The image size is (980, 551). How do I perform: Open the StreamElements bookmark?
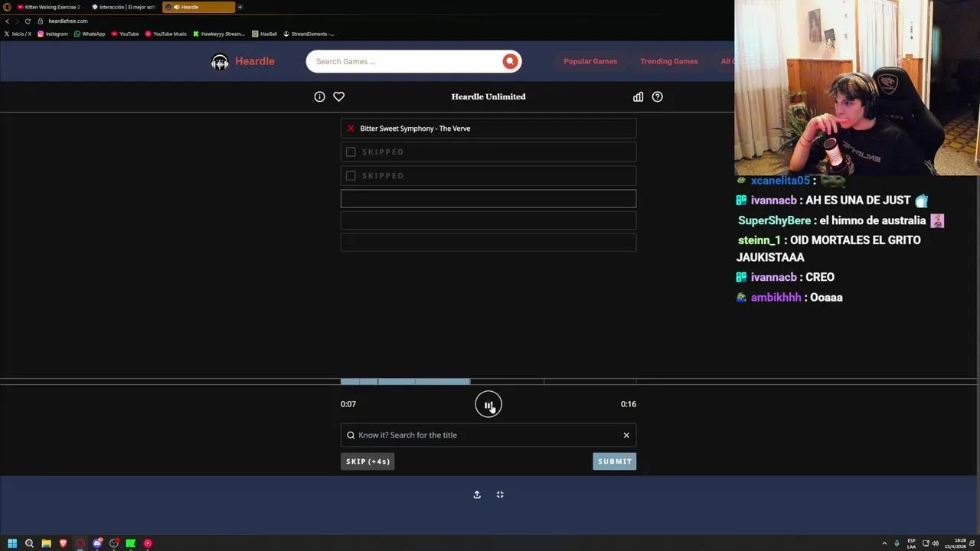(x=309, y=34)
